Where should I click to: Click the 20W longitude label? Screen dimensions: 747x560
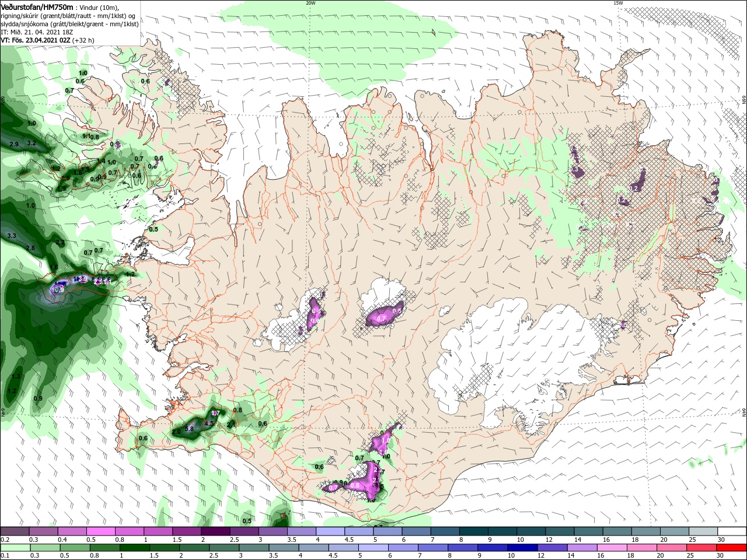pos(310,3)
